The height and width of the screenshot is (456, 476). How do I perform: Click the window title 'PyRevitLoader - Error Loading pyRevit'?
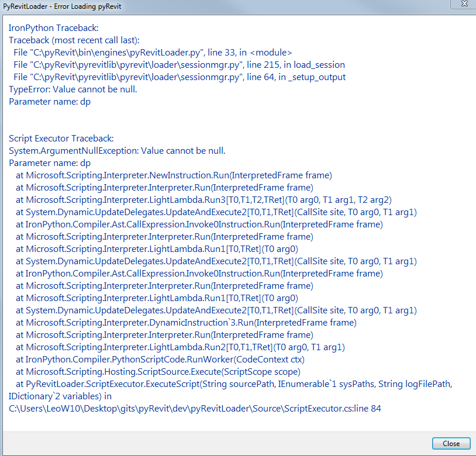click(62, 6)
